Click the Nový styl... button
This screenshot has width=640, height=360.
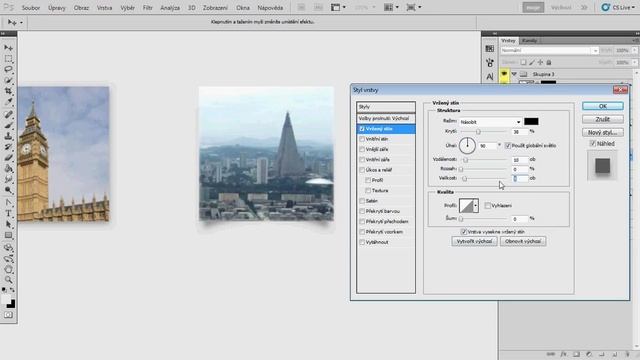coord(603,133)
